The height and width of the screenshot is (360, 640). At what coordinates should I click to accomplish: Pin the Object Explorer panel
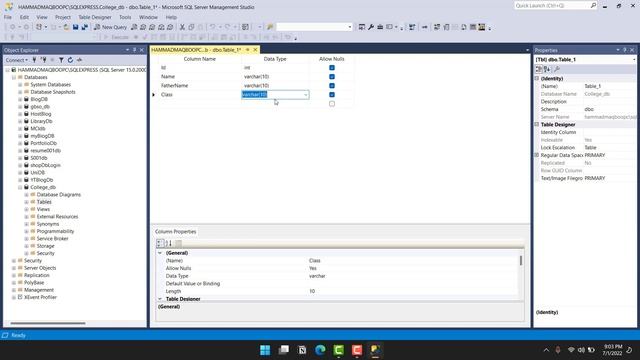click(134, 50)
